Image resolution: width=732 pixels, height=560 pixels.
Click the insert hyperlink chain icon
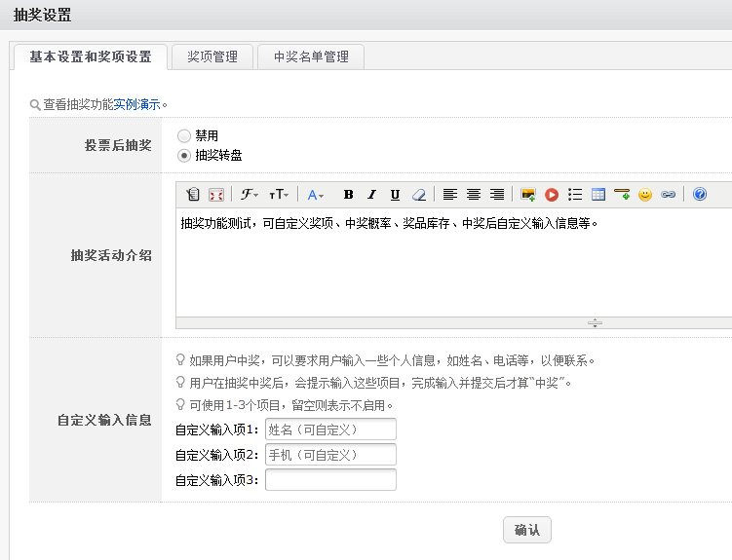point(669,195)
